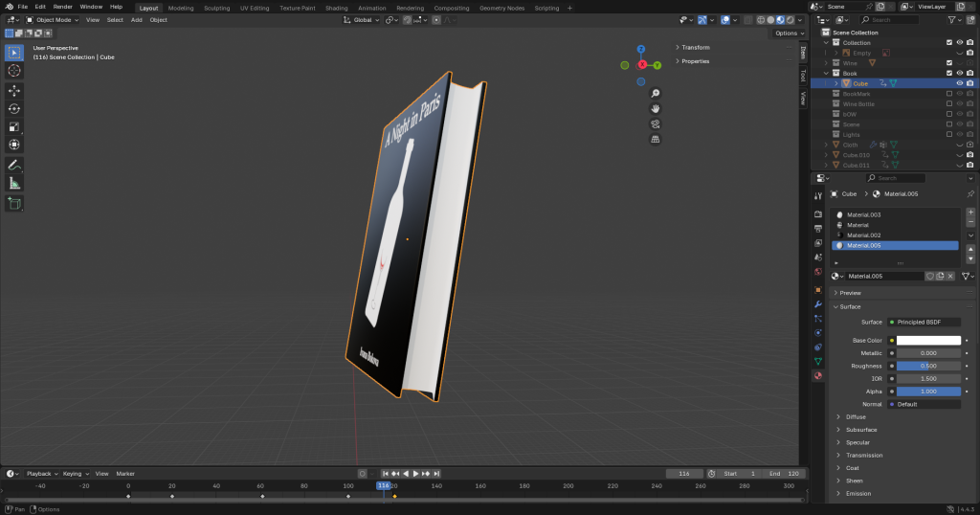This screenshot has width=980, height=515.
Task: Select the Scale tool in left toolbar
Action: pos(14,126)
